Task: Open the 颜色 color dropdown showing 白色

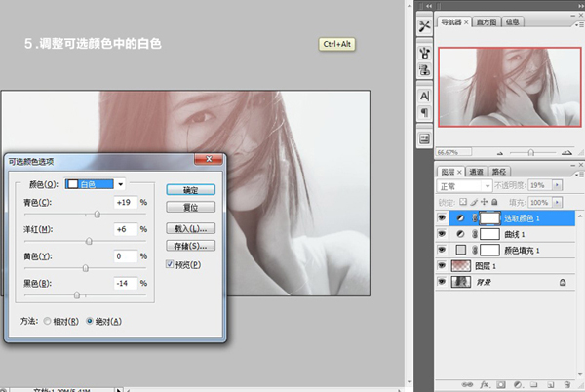Action: (x=95, y=183)
